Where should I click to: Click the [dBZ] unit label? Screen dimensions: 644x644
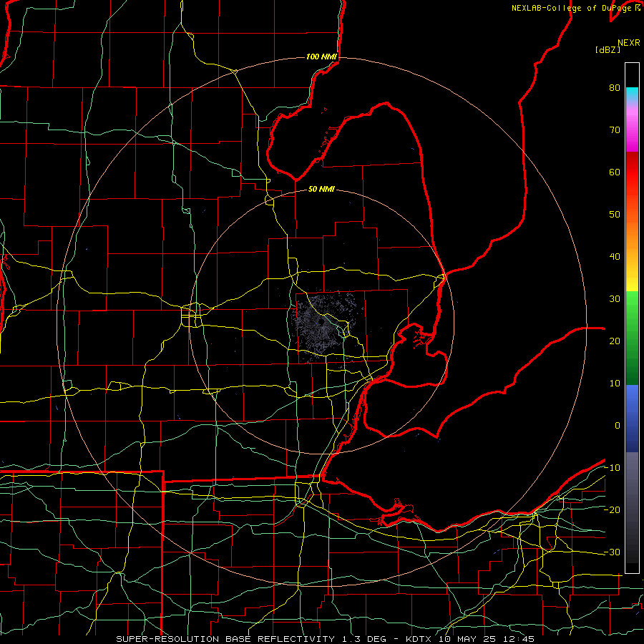pos(608,49)
